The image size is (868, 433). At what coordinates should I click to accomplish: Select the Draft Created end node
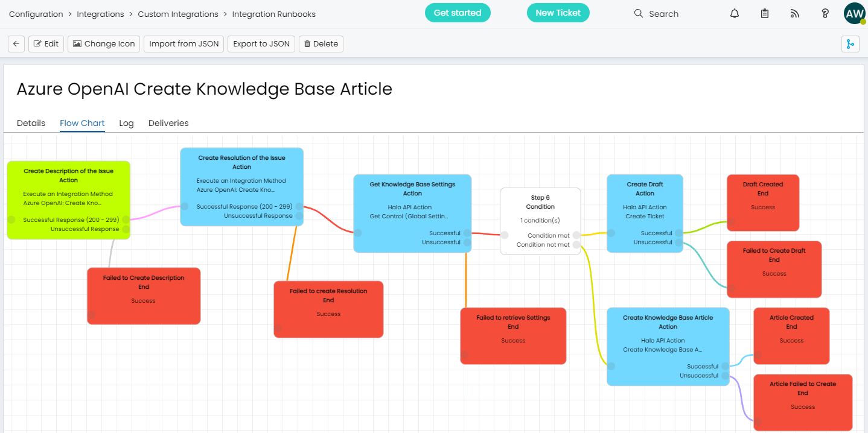click(x=763, y=203)
